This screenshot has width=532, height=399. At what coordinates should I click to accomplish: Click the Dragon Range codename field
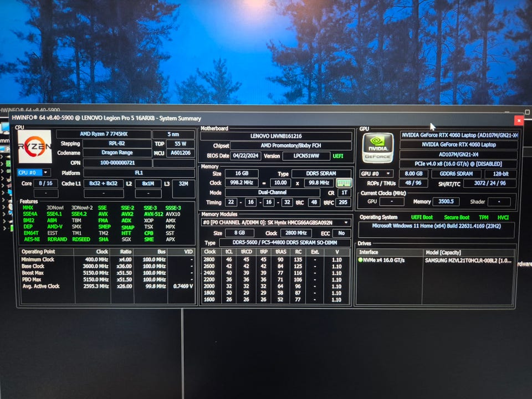117,153
